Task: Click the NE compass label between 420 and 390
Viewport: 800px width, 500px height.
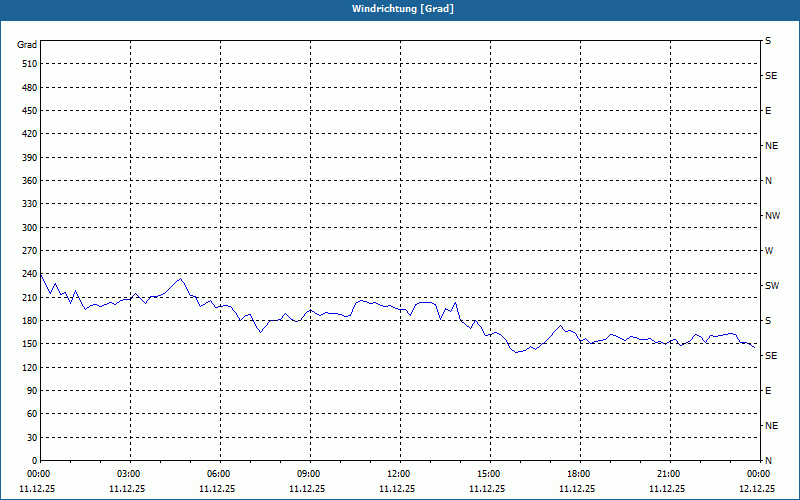Action: pyautogui.click(x=771, y=146)
